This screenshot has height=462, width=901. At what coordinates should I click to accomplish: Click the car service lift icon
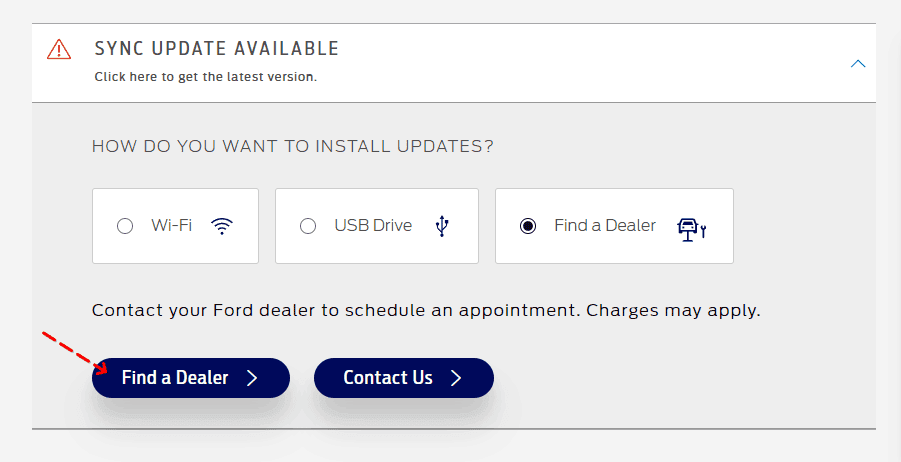[x=691, y=229]
